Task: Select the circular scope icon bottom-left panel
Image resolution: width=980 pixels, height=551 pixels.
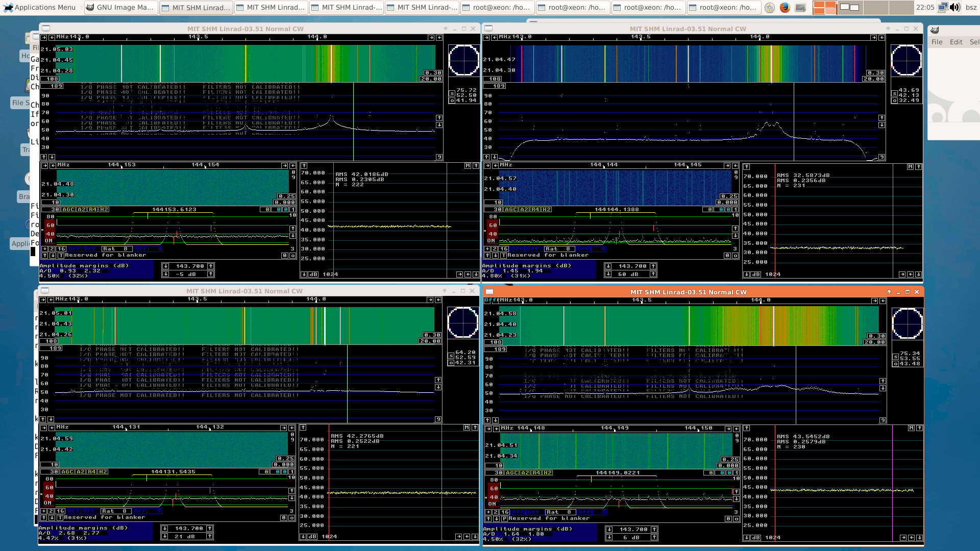Action: click(462, 324)
